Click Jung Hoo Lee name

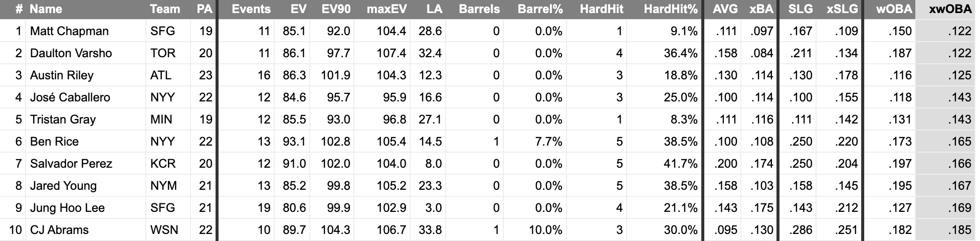click(x=67, y=208)
